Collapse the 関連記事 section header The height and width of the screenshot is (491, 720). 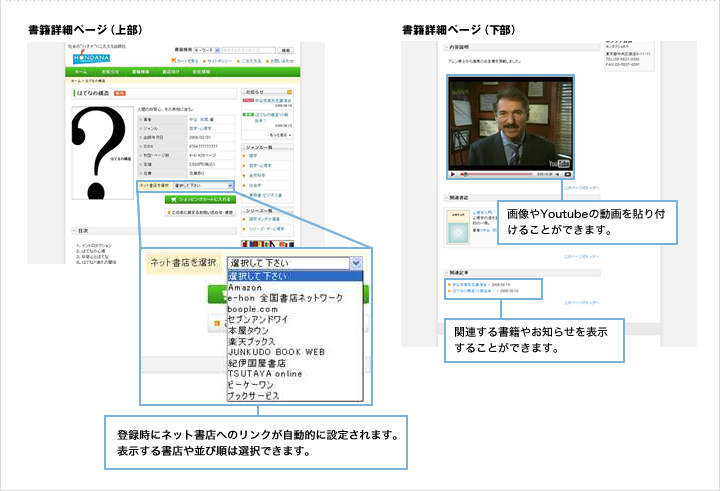pyautogui.click(x=522, y=273)
